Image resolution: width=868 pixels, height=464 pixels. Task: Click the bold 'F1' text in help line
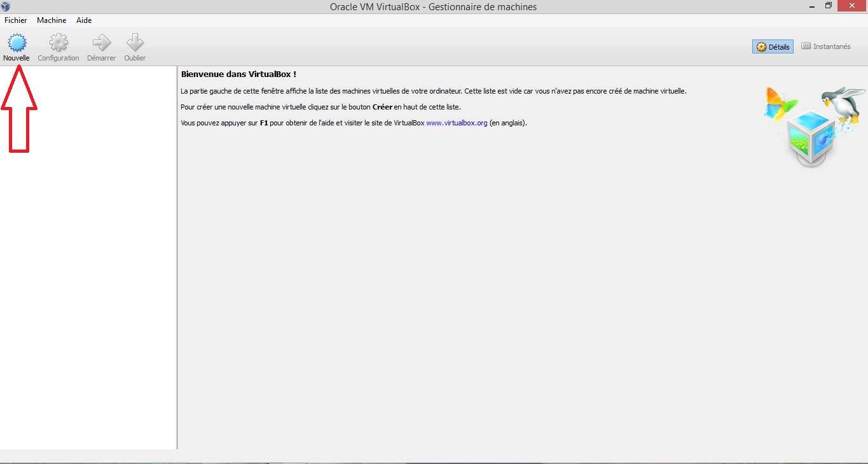coord(264,123)
